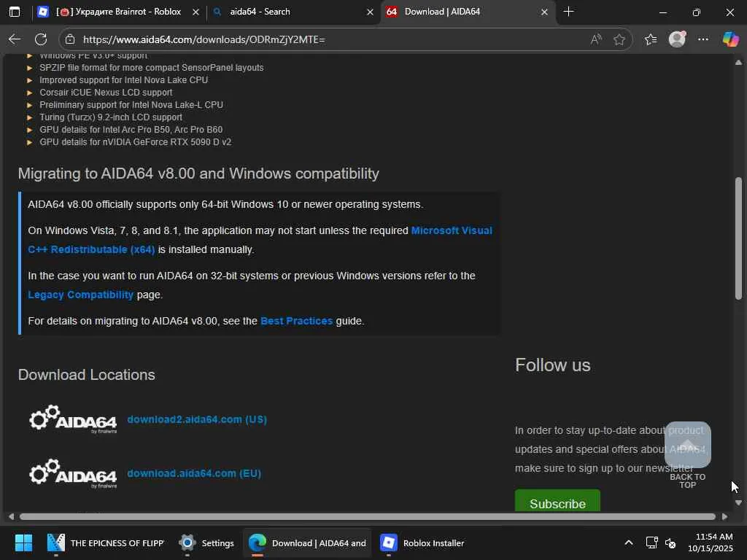Click horizontal scroll right arrow
747x560 pixels.
point(724,517)
